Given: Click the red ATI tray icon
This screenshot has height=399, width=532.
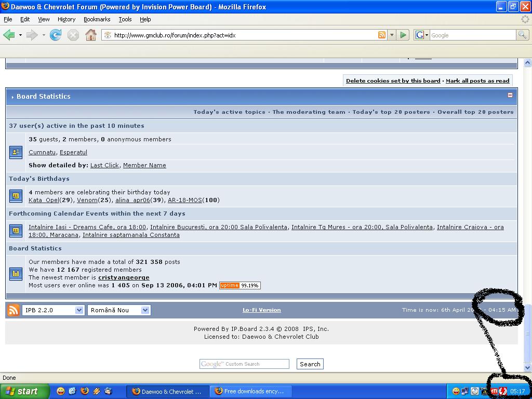Looking at the screenshot, I should point(494,391).
